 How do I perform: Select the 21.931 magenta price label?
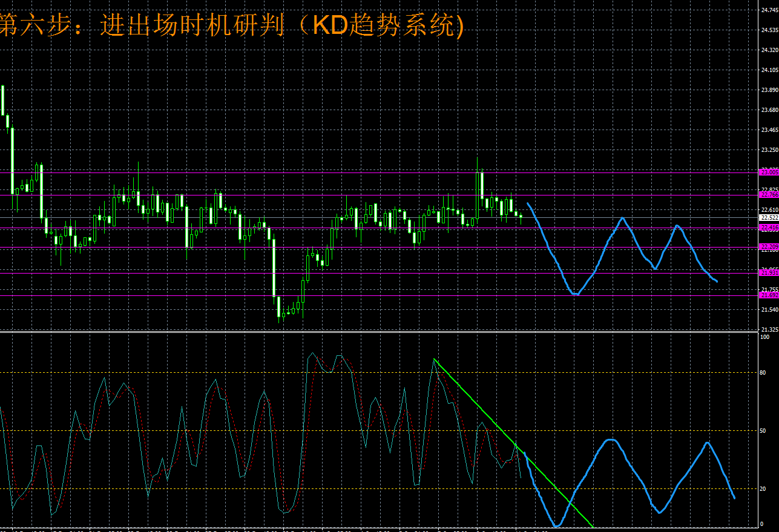(769, 273)
